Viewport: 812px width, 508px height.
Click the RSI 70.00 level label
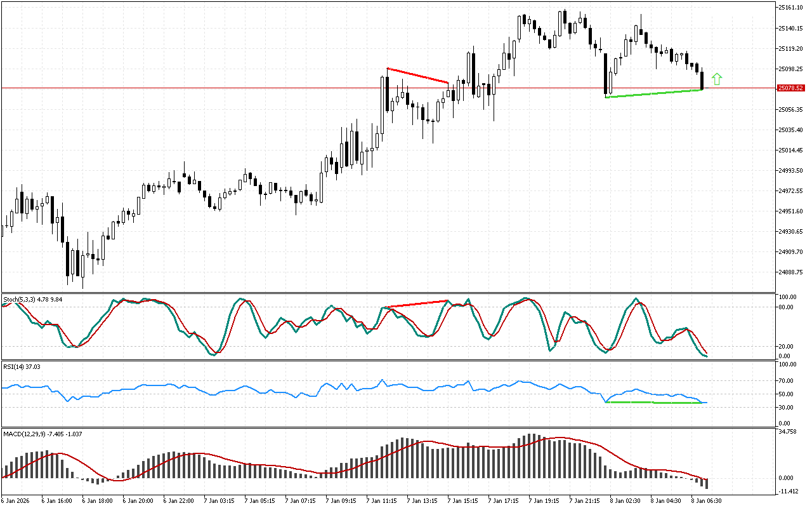pos(787,381)
